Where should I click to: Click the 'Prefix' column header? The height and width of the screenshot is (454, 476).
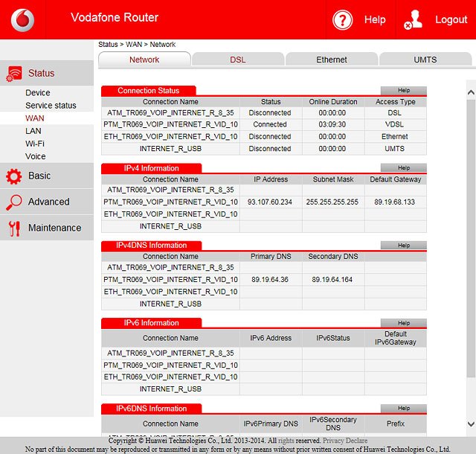tap(395, 423)
